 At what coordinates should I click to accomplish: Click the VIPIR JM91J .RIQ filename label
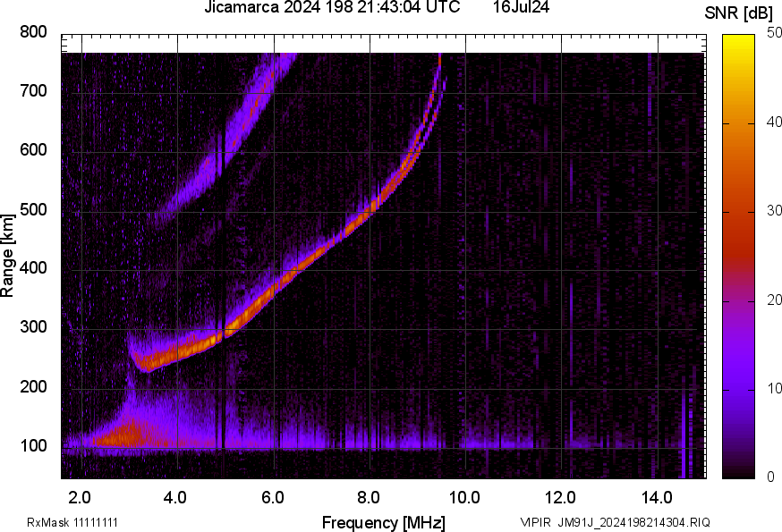click(616, 522)
